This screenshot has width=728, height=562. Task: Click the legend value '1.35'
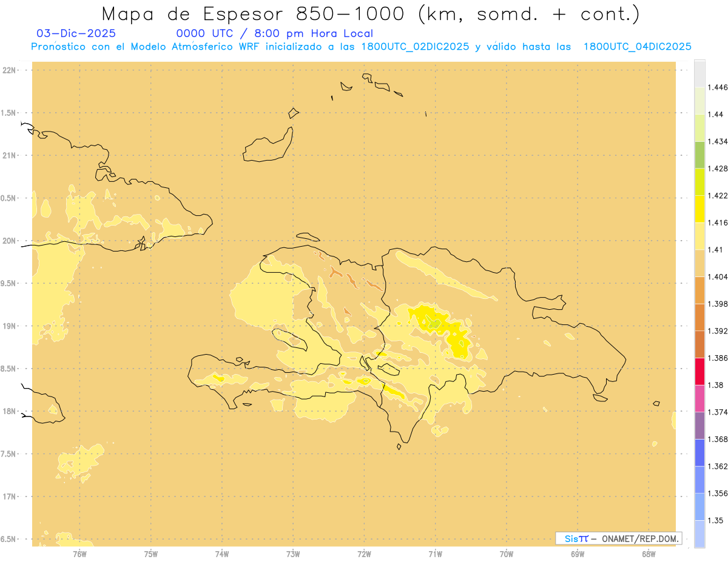pos(715,520)
